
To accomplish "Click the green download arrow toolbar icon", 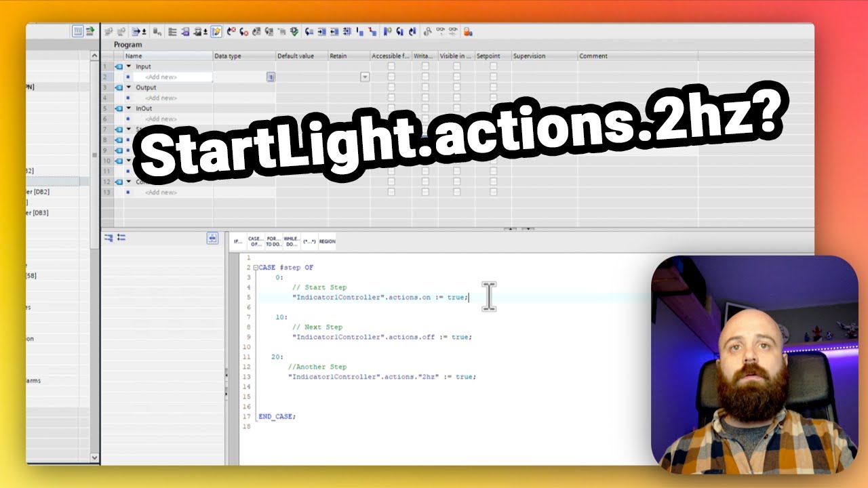I will tap(295, 31).
